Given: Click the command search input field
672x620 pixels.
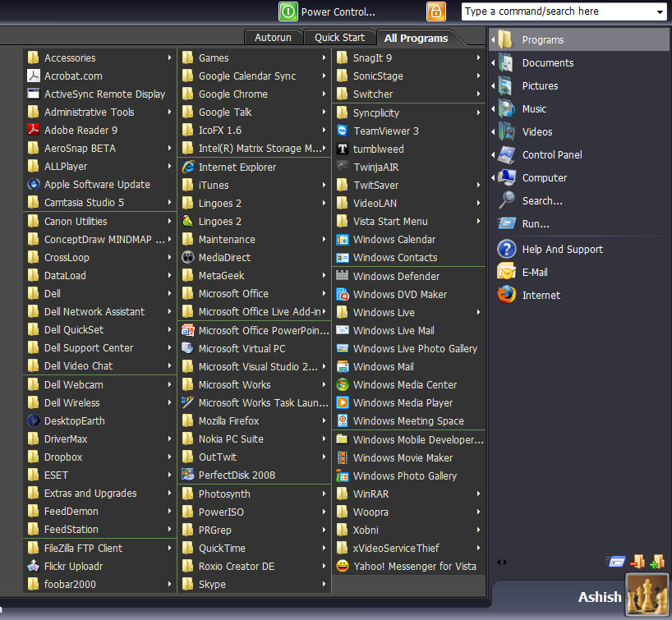Looking at the screenshot, I should click(x=559, y=11).
